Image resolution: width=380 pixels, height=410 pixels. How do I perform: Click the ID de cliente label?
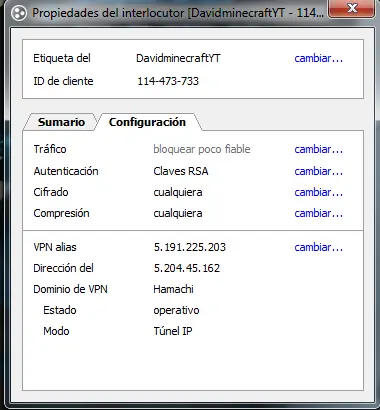(x=63, y=81)
